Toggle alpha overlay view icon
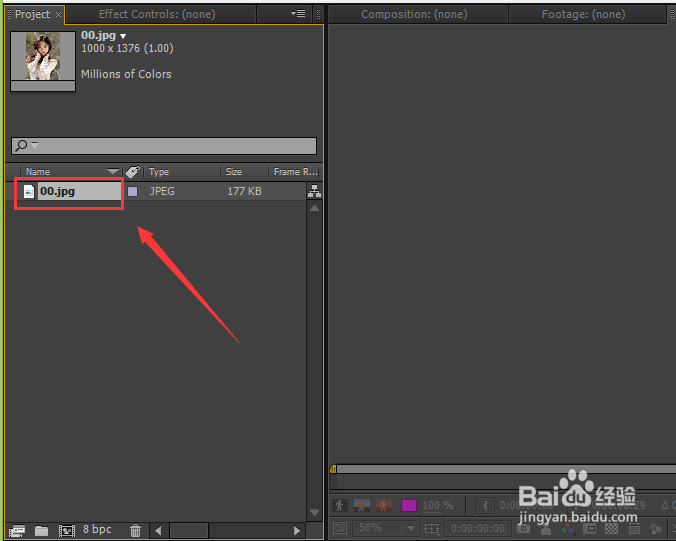Viewport: 676px width, 541px height. point(384,505)
